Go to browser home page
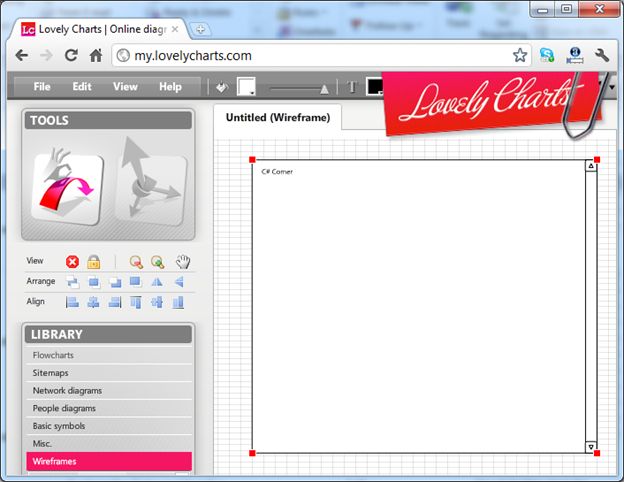 coord(96,55)
